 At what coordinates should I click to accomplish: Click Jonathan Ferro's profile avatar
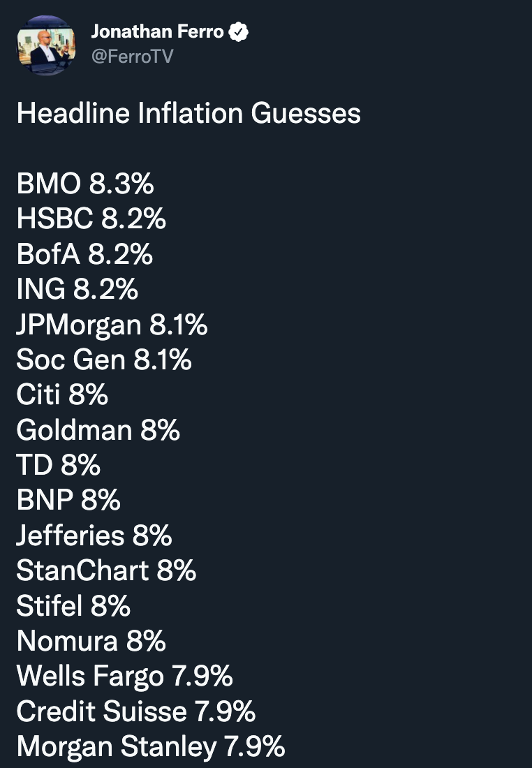47,45
